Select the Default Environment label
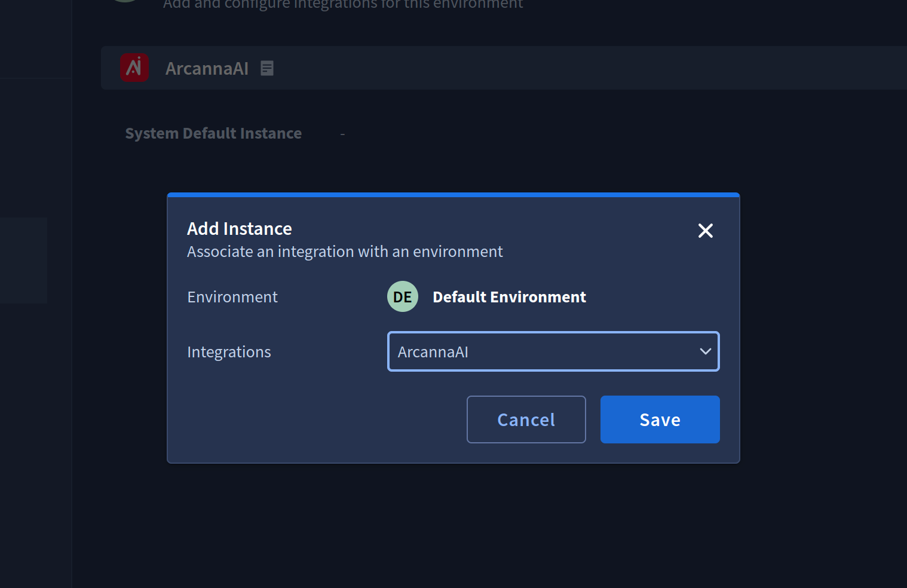 [x=509, y=297]
